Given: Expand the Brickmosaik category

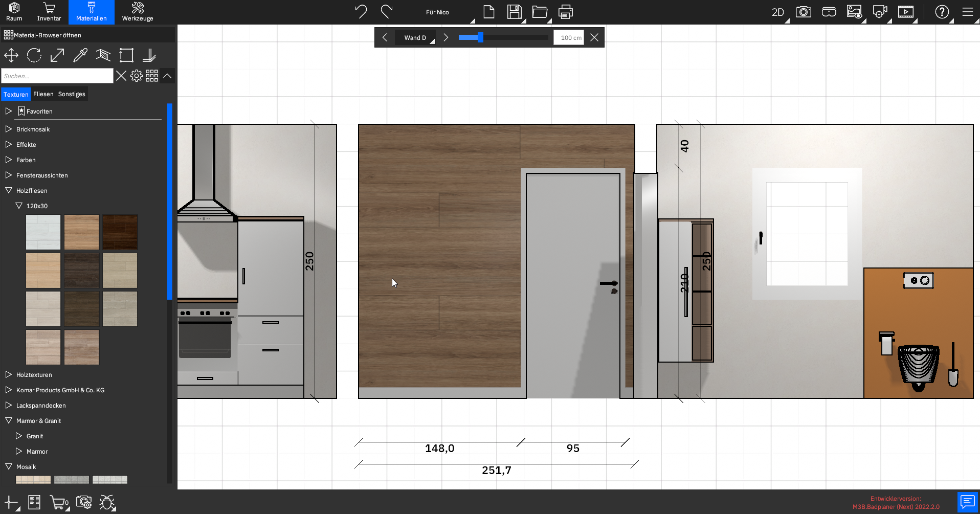Looking at the screenshot, I should point(9,129).
